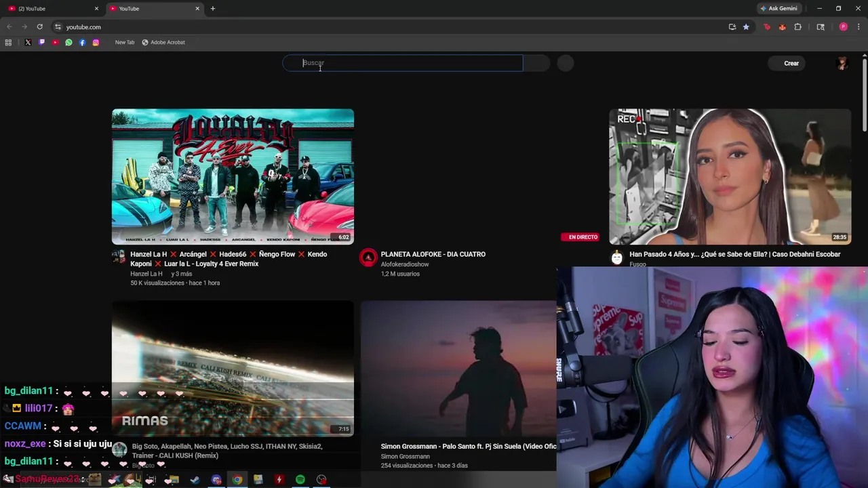Click the Ask Gemini button
Viewport: 868px width, 488px height.
click(x=778, y=9)
